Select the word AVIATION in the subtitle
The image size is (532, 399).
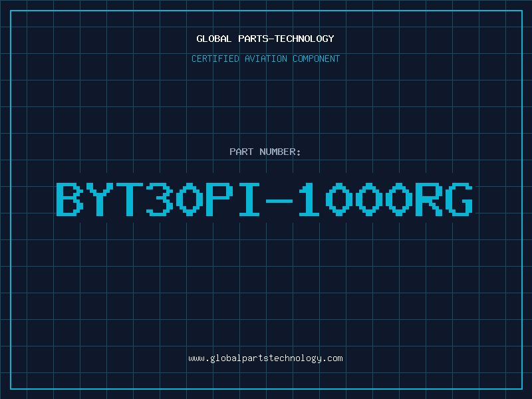point(265,59)
